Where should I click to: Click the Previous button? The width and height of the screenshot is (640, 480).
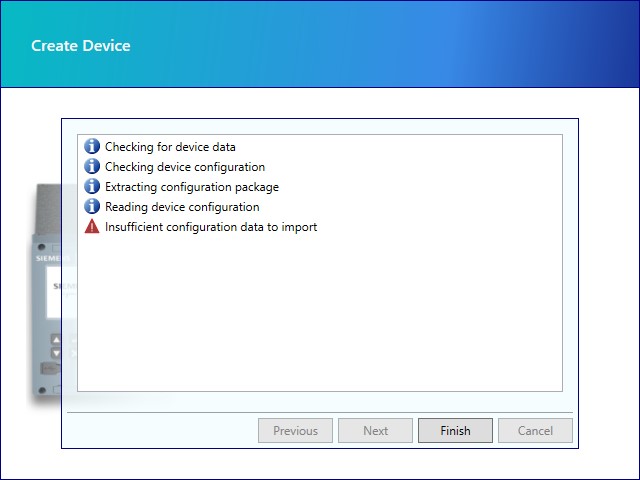click(x=295, y=431)
